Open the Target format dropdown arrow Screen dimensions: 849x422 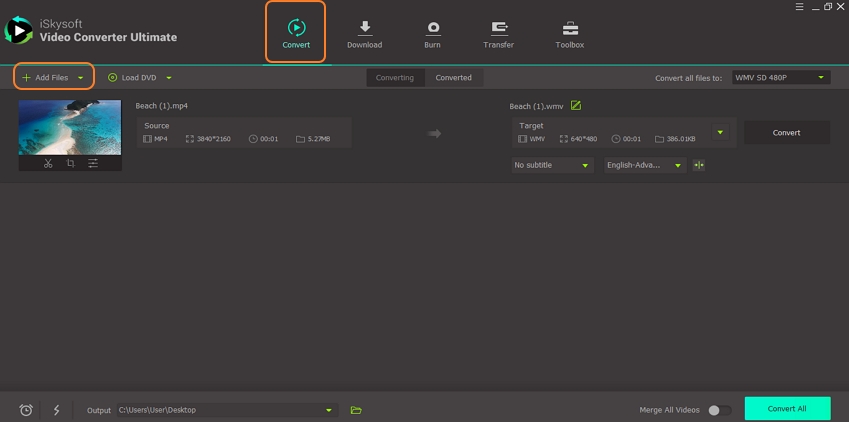coord(720,132)
